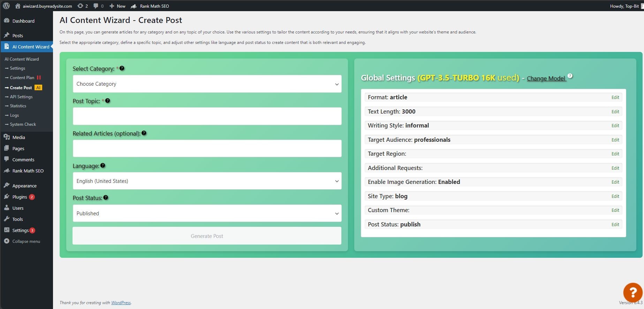Screen dimensions: 644x309
Task: Click the Change Model link
Action: click(x=546, y=78)
